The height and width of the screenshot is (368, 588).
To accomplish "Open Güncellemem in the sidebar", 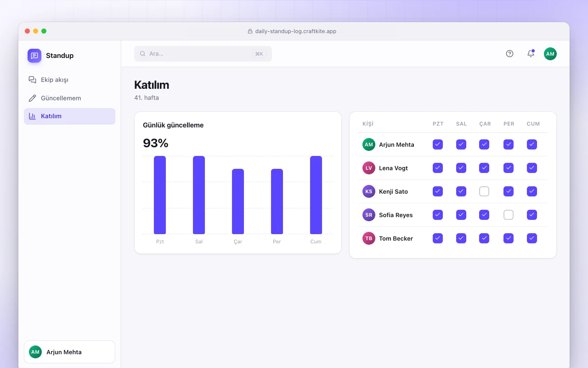I will pos(69,98).
